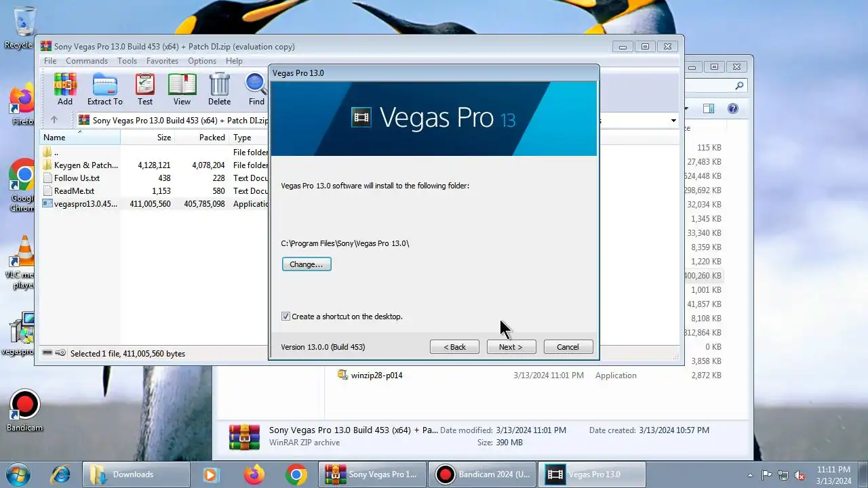Cancel the Vegas Pro installation

[x=568, y=347]
